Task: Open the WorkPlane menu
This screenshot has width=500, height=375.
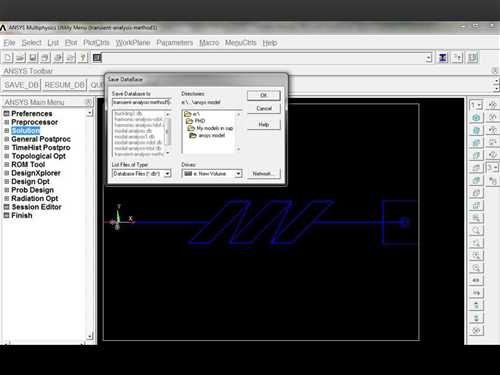Action: tap(133, 43)
